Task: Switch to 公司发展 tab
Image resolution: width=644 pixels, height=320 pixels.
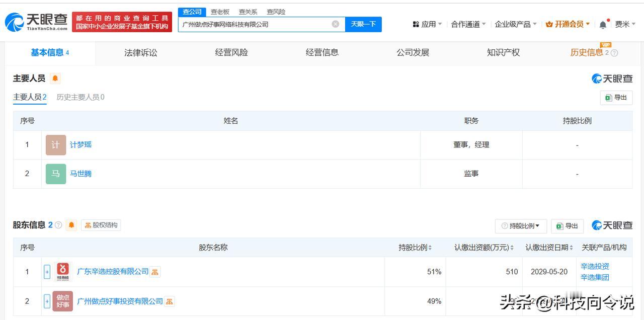Action: click(x=413, y=52)
